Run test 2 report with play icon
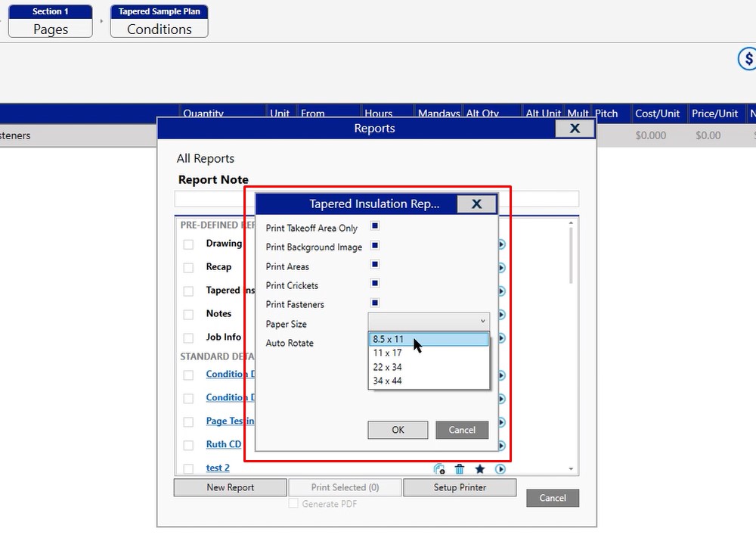The image size is (756, 538). coord(500,469)
